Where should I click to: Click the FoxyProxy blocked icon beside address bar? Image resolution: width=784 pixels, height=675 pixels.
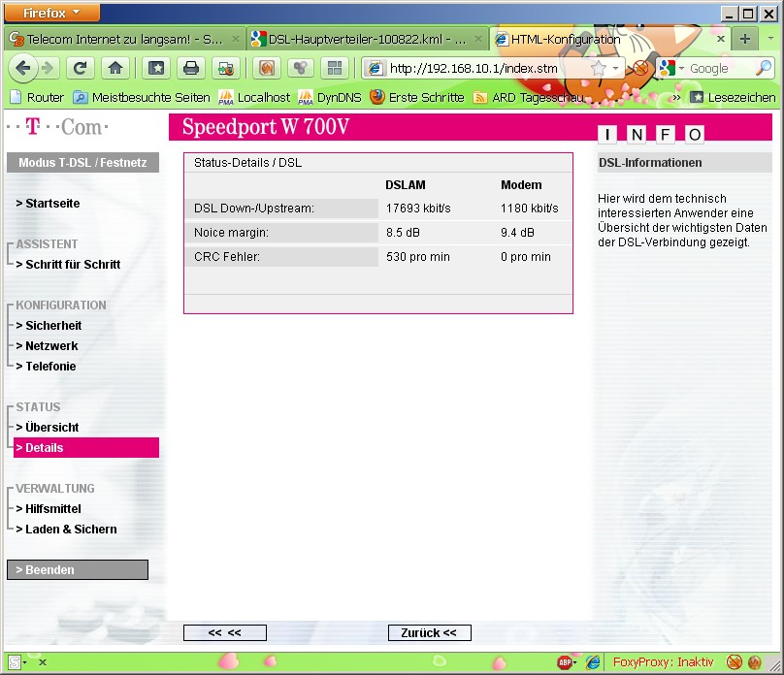point(640,68)
